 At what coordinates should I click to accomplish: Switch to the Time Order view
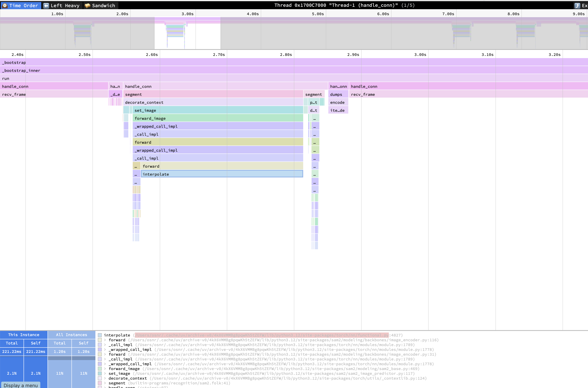tap(21, 5)
